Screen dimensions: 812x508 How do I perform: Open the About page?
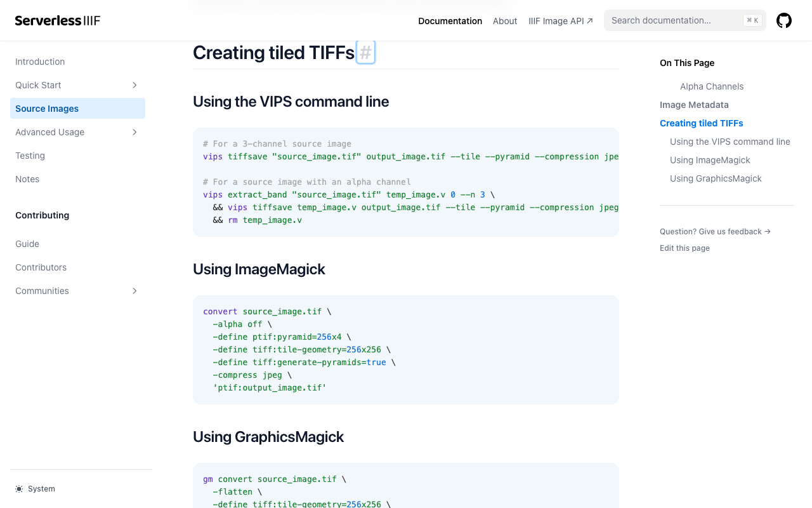click(x=505, y=21)
